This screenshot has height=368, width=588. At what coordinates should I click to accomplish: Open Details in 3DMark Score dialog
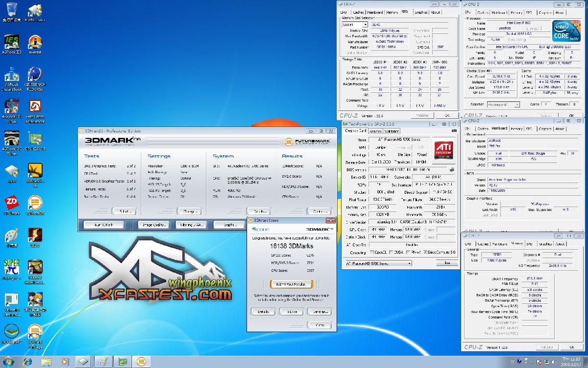pos(264,312)
